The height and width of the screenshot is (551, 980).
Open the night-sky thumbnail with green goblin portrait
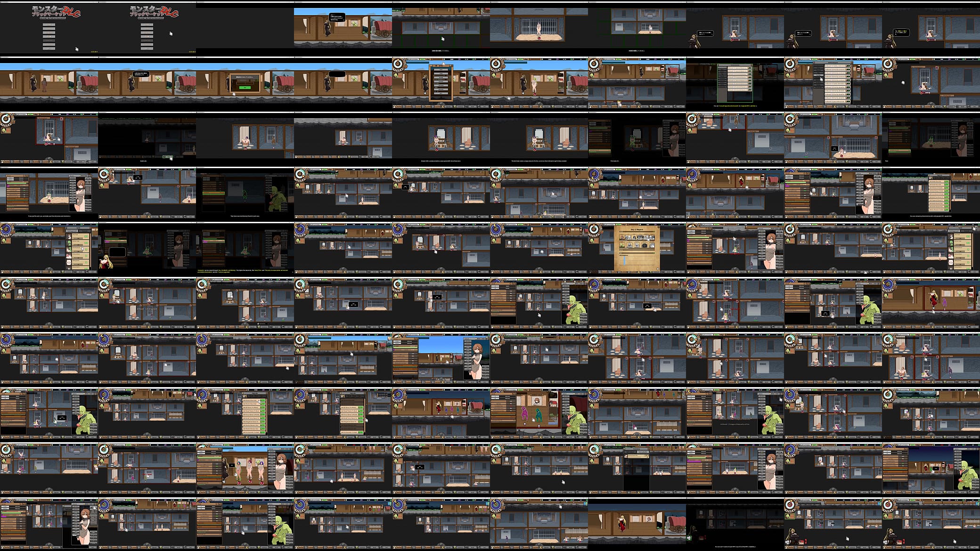coord(931,468)
